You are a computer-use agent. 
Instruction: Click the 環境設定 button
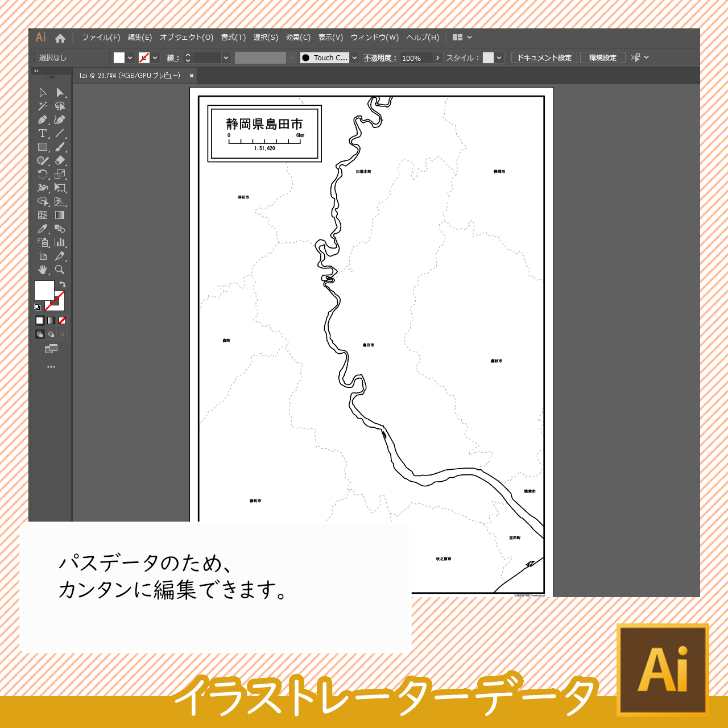click(603, 57)
